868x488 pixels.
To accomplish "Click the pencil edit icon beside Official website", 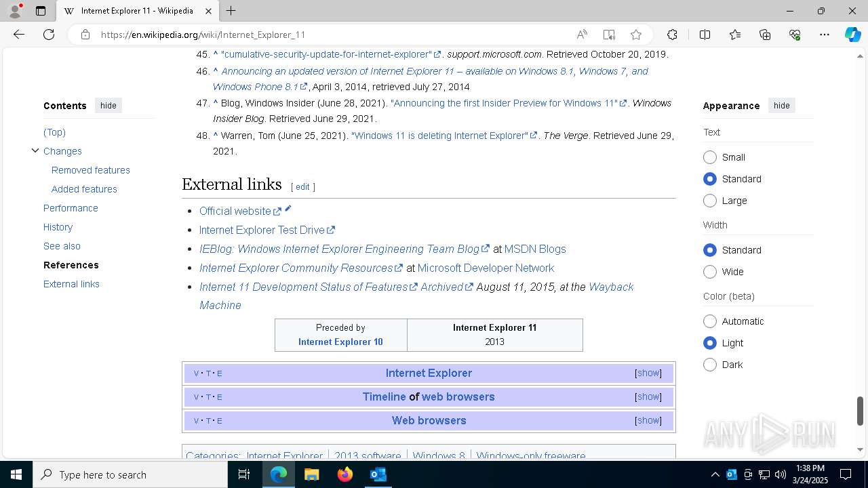I will tap(288, 209).
